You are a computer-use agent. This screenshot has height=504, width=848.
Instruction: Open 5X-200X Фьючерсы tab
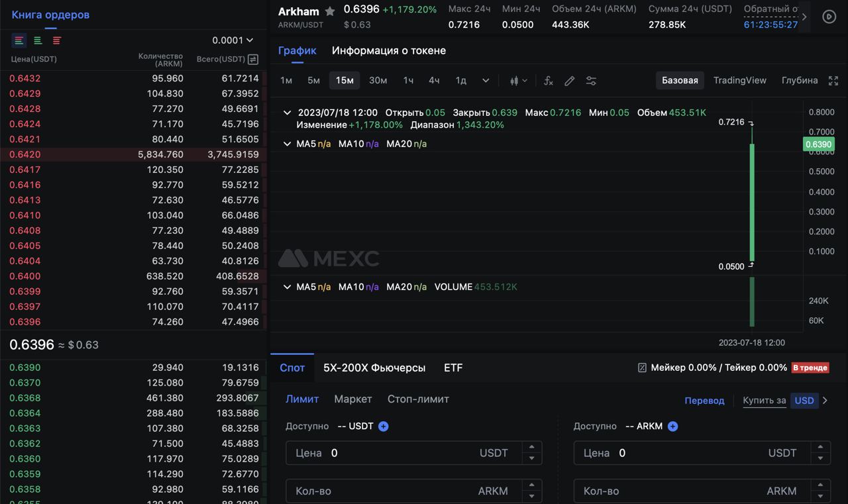[374, 368]
